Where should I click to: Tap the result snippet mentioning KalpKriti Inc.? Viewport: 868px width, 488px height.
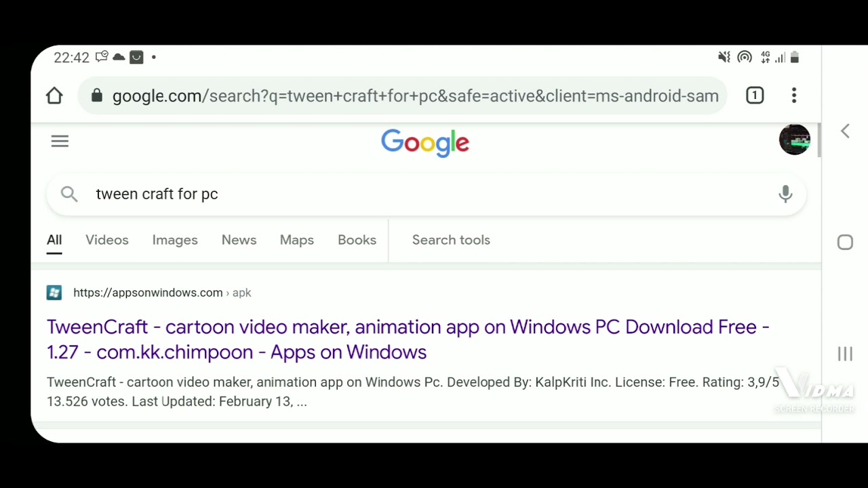click(x=413, y=392)
